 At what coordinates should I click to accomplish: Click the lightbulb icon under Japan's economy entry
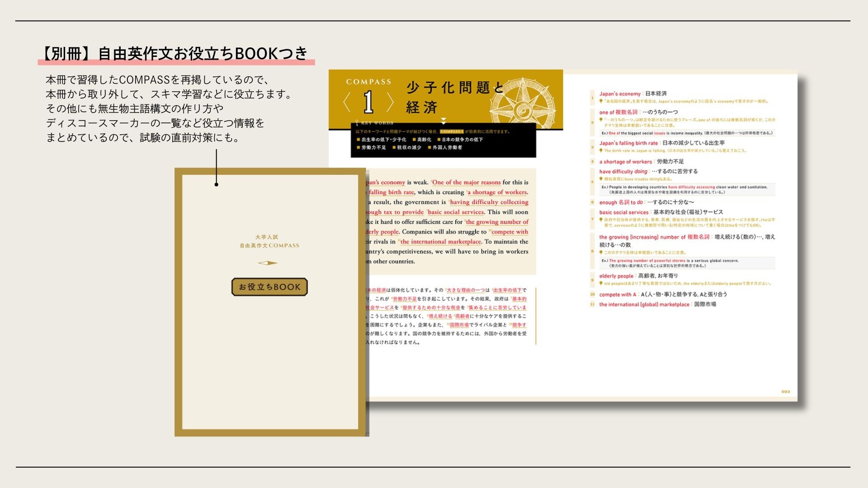[601, 101]
